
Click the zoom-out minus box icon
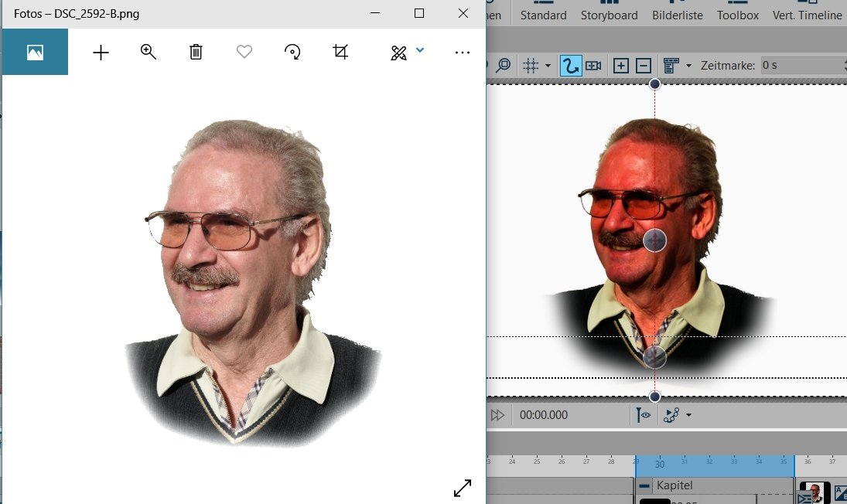tap(643, 66)
